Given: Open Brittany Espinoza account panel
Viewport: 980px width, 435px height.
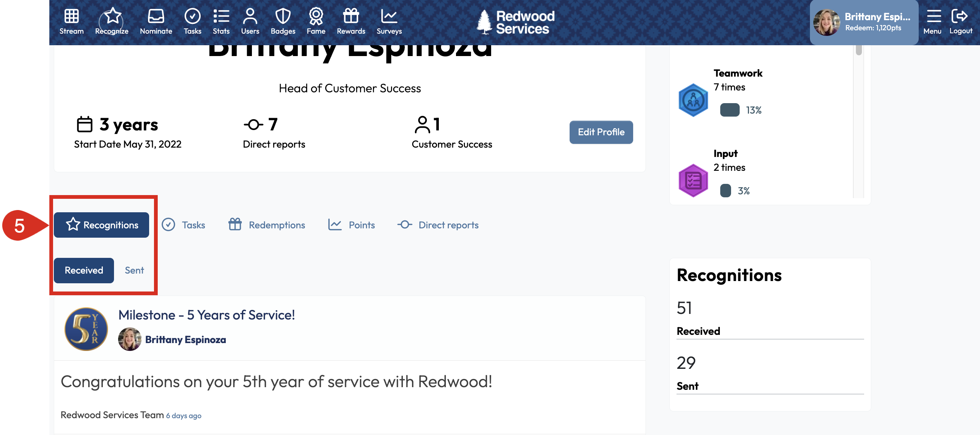Looking at the screenshot, I should tap(864, 22).
